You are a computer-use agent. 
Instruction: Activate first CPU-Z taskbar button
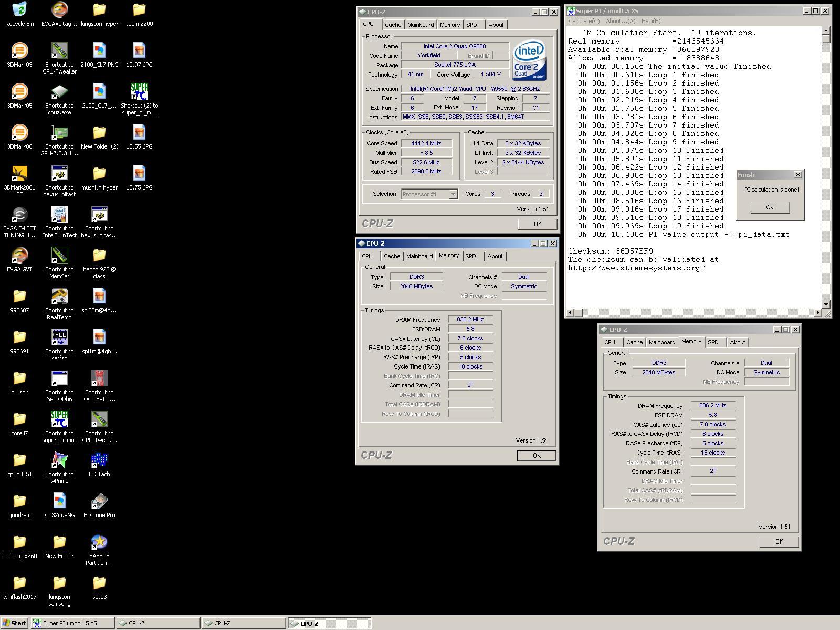(x=159, y=623)
